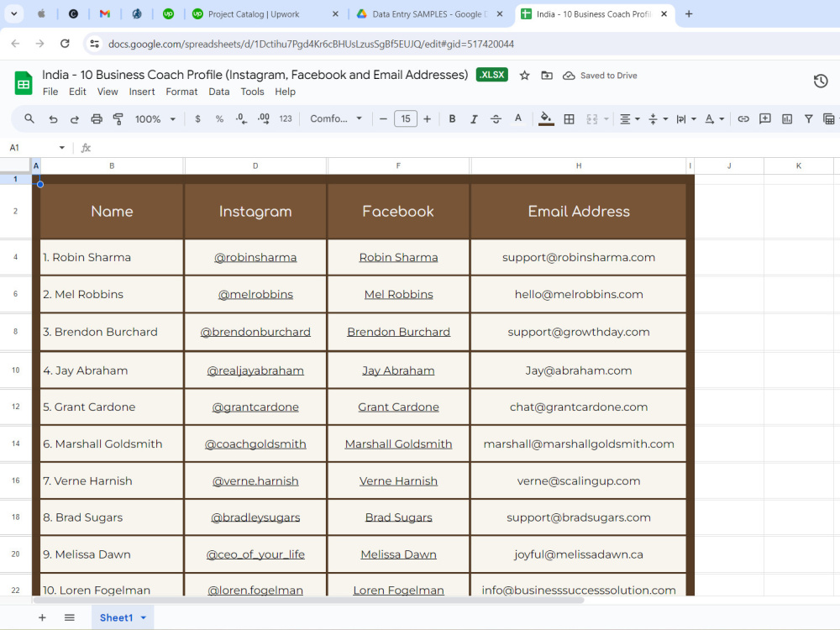The width and height of the screenshot is (840, 630).
Task: Insert a chart
Action: 787,119
